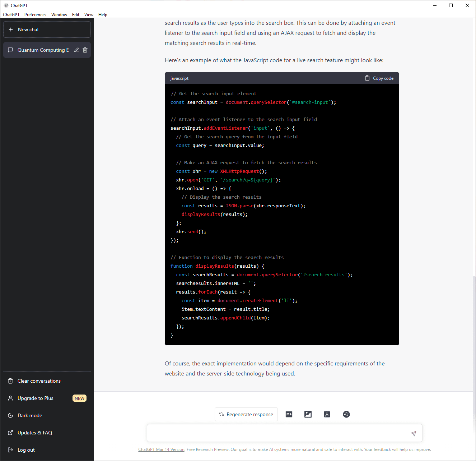The height and width of the screenshot is (461, 476).
Task: Close the ChatGPT window
Action: 467,5
